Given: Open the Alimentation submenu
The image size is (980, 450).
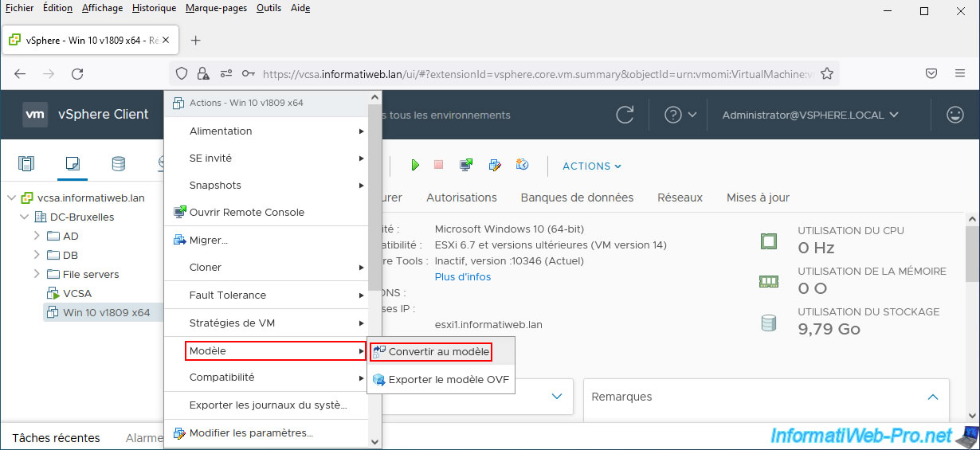Looking at the screenshot, I should [x=267, y=131].
